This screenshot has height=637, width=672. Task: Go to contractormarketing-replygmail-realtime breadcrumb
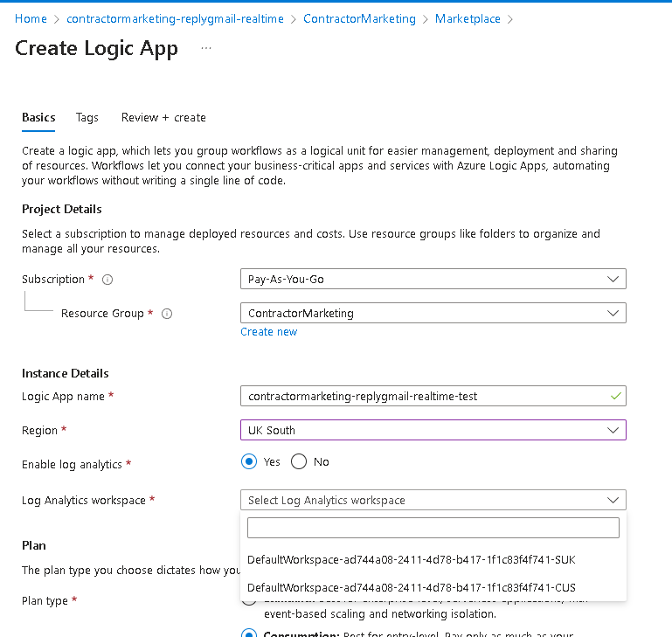(175, 19)
